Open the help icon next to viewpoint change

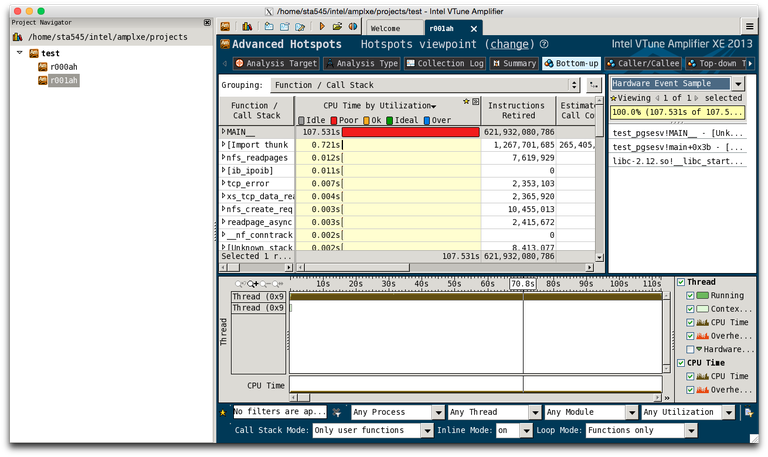[x=544, y=45]
